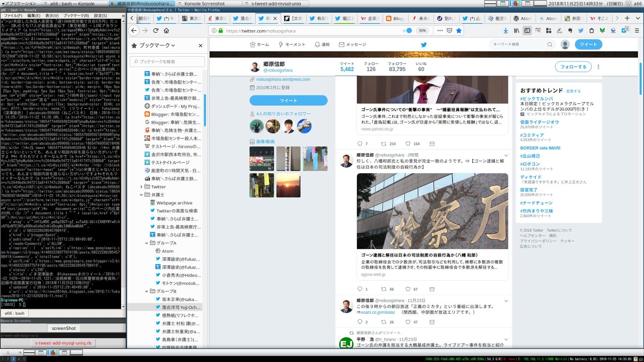Click the フォローする button
Image resolution: width=644 pixels, height=362 pixels.
click(573, 67)
